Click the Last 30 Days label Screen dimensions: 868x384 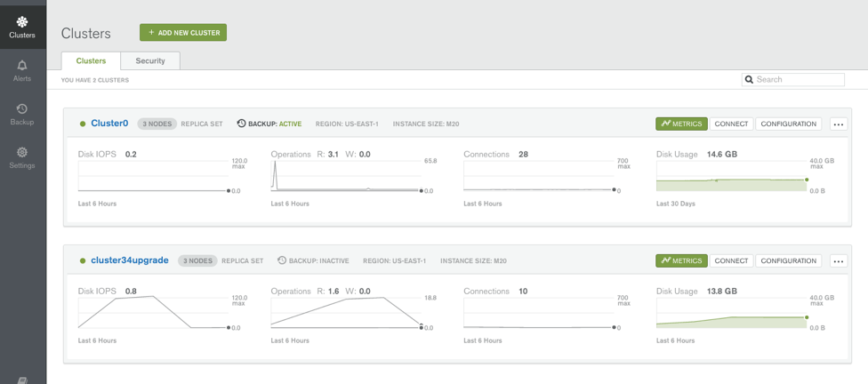(x=675, y=204)
